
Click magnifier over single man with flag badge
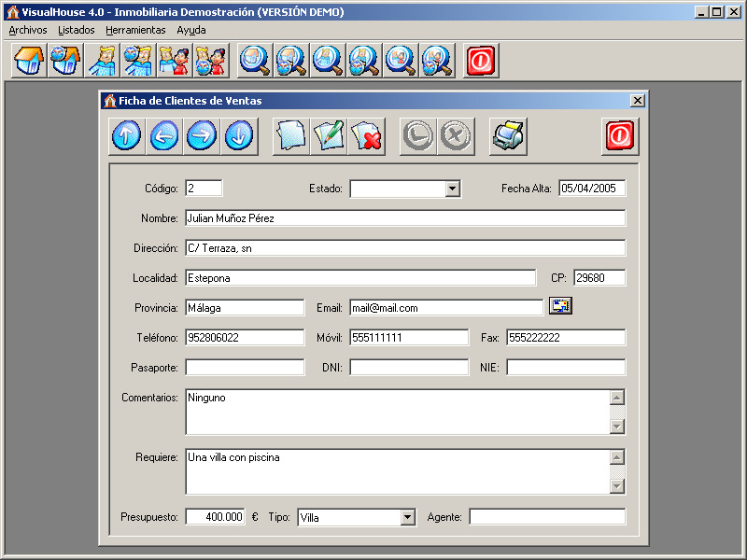click(x=364, y=61)
